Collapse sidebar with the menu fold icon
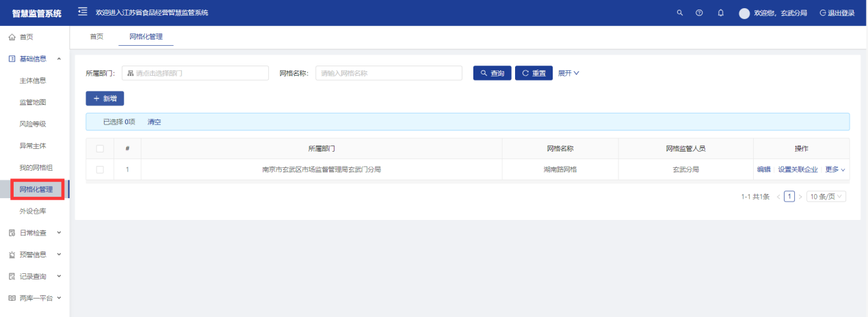Image resolution: width=868 pixels, height=317 pixels. coord(83,12)
